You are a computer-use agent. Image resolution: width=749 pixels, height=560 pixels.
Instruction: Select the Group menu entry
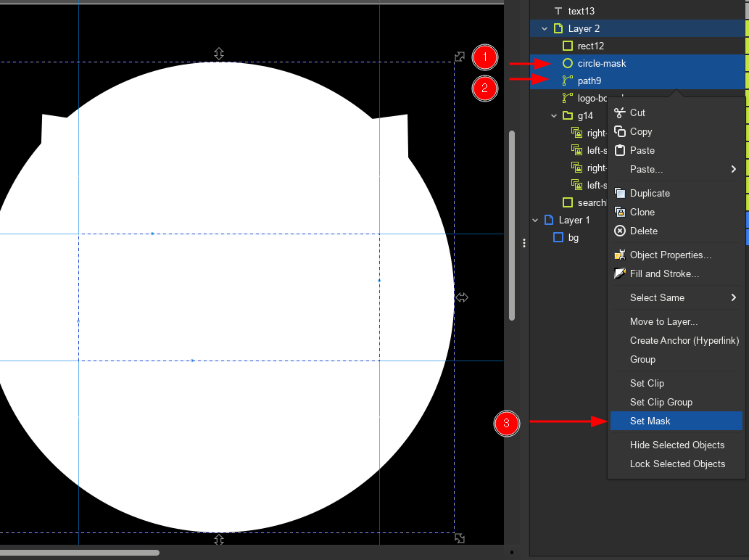tap(676, 359)
